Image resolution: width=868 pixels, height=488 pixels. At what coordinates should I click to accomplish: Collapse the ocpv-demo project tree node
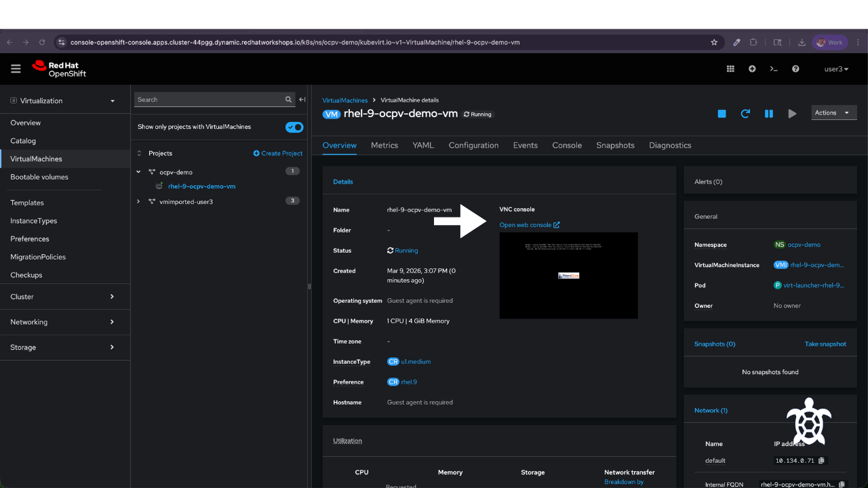click(139, 172)
